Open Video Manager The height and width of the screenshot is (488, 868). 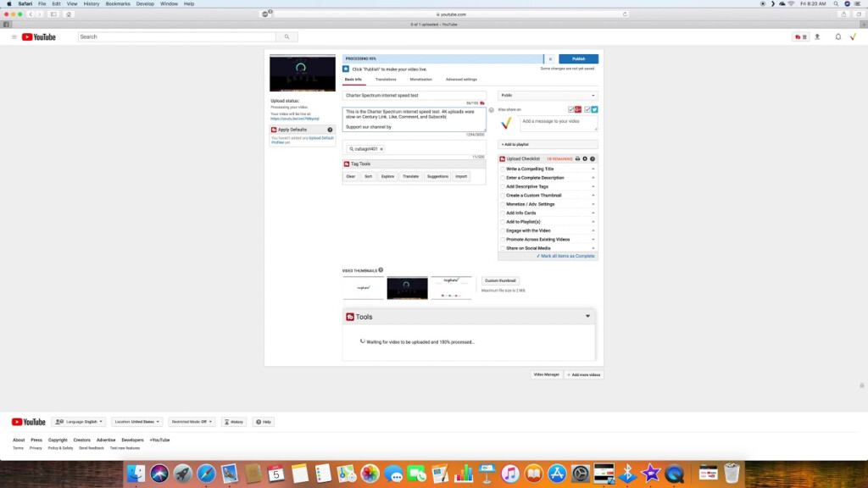point(547,374)
